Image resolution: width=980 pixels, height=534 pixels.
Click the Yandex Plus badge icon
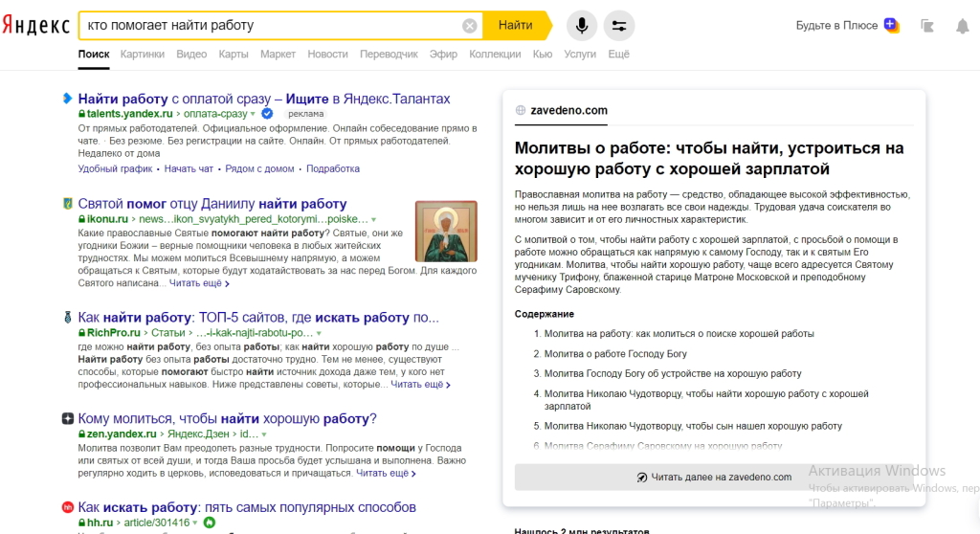tap(891, 26)
